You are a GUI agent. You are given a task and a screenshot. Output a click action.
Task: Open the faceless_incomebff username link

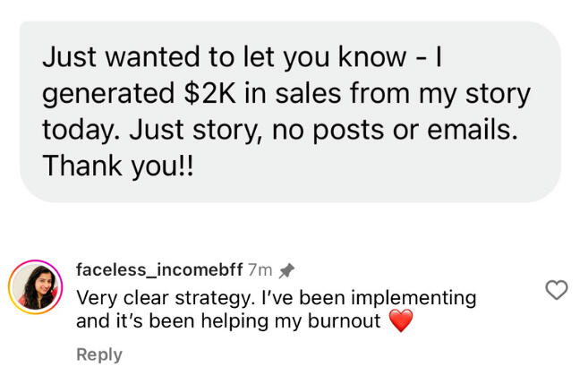pos(159,269)
